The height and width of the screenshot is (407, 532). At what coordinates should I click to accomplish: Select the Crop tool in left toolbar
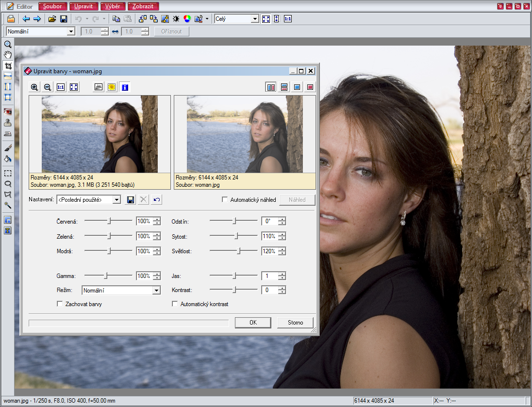pyautogui.click(x=7, y=66)
